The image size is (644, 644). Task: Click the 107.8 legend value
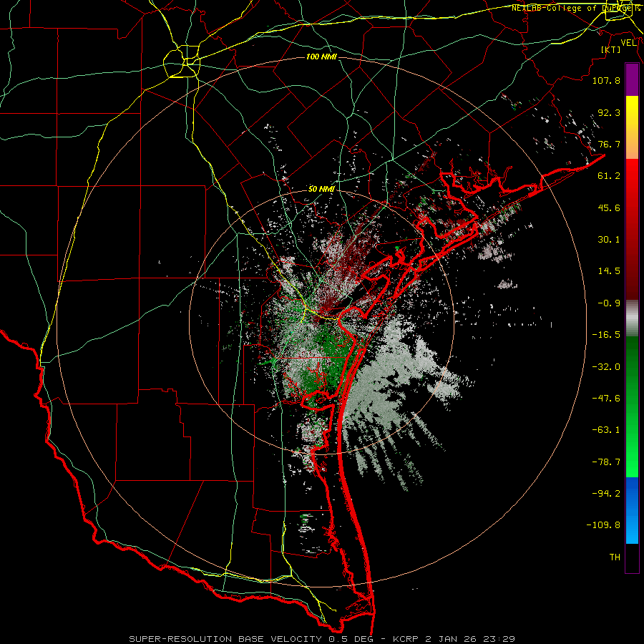pos(606,80)
